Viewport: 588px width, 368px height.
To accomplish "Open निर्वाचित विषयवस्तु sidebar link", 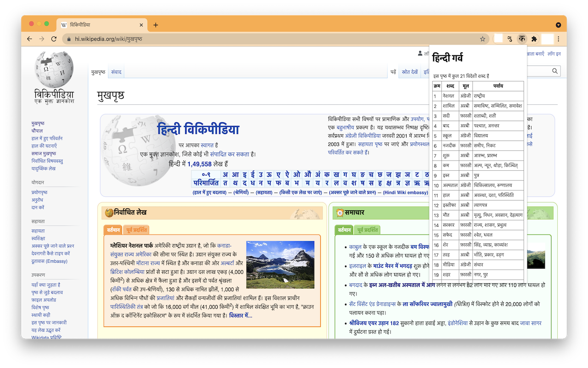I will coord(47,161).
